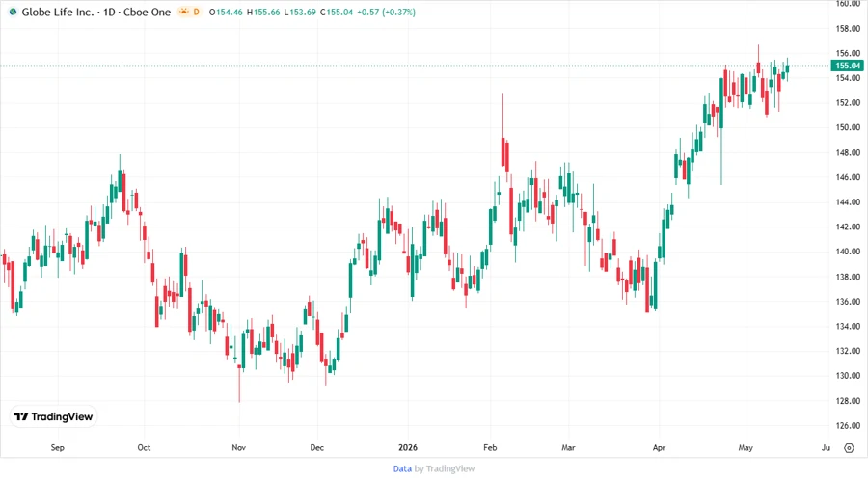Click the 126.00 price axis label
The height and width of the screenshot is (480, 868).
tap(848, 426)
